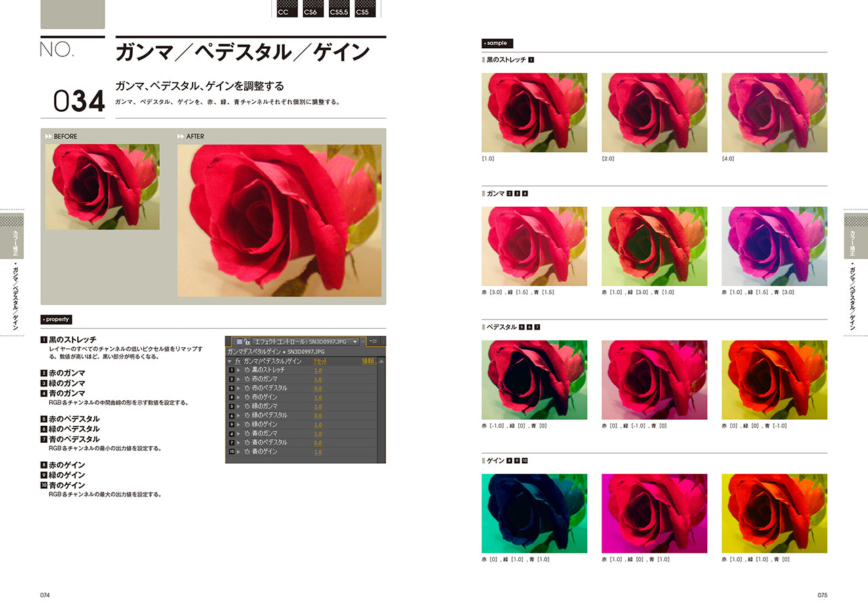Click the CS6 version label
The width and height of the screenshot is (868, 613).
(x=313, y=9)
